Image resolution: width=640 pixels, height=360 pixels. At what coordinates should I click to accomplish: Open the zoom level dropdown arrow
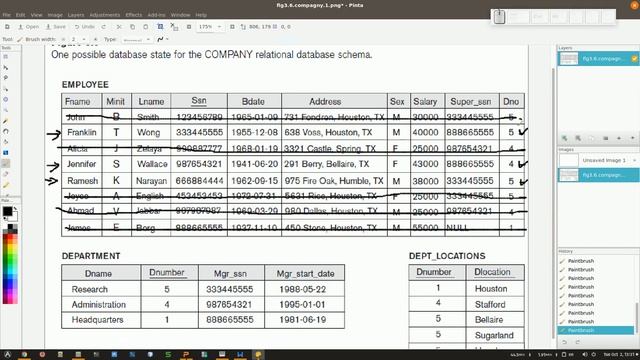219,27
